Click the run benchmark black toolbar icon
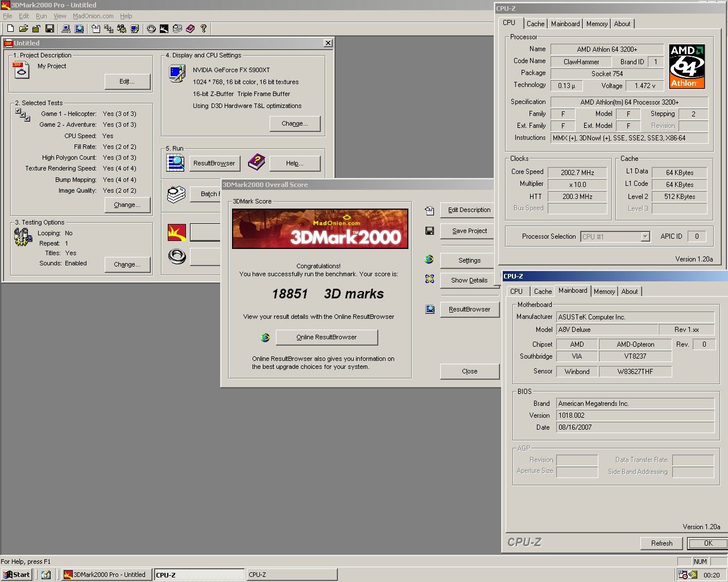The height and width of the screenshot is (582, 728). coord(164,28)
